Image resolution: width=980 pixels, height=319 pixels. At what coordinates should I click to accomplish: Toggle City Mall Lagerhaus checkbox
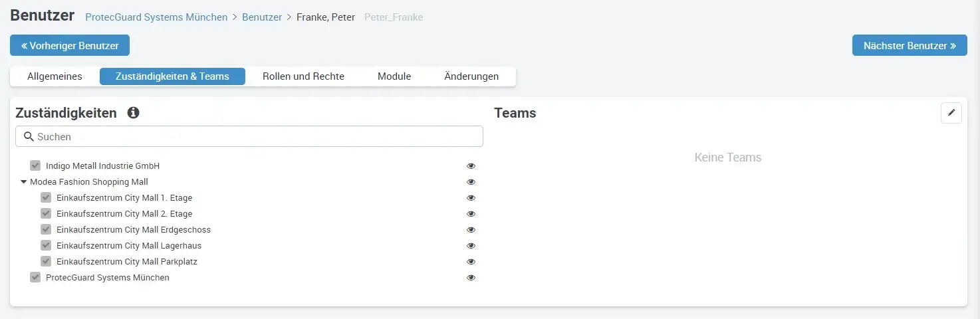(x=46, y=245)
